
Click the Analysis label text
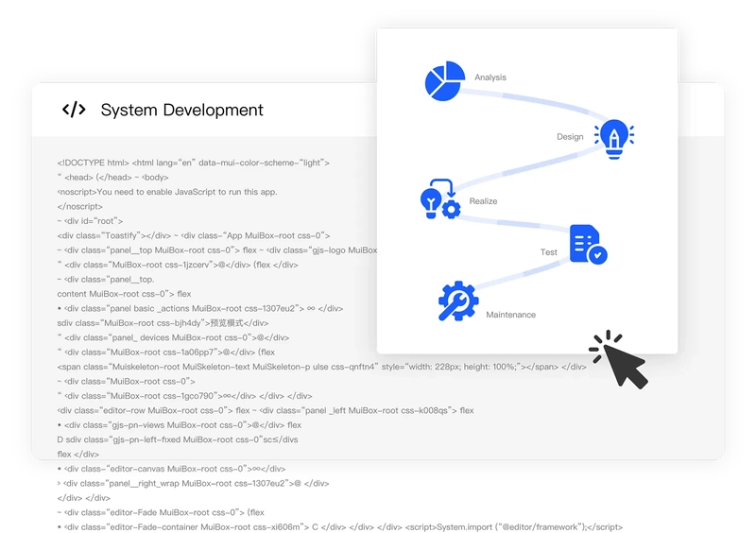pyautogui.click(x=490, y=77)
